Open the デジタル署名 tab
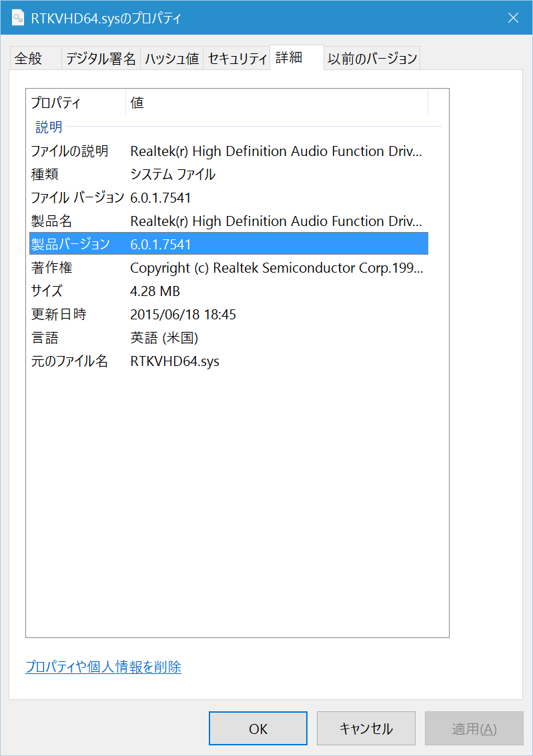 tap(100, 58)
